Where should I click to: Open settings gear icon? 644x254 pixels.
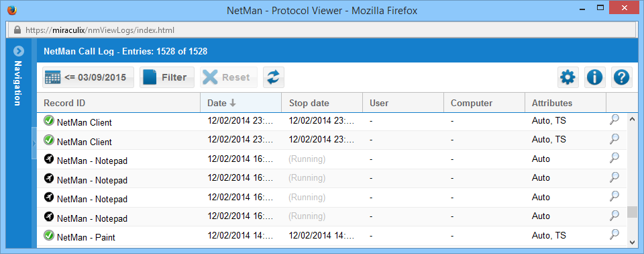click(x=568, y=77)
